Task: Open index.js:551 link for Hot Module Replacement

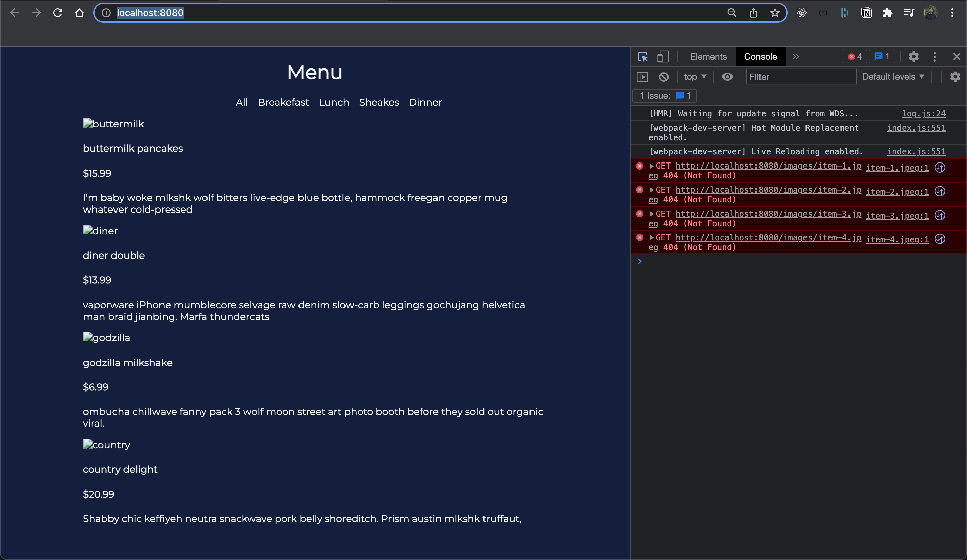Action: click(x=916, y=128)
